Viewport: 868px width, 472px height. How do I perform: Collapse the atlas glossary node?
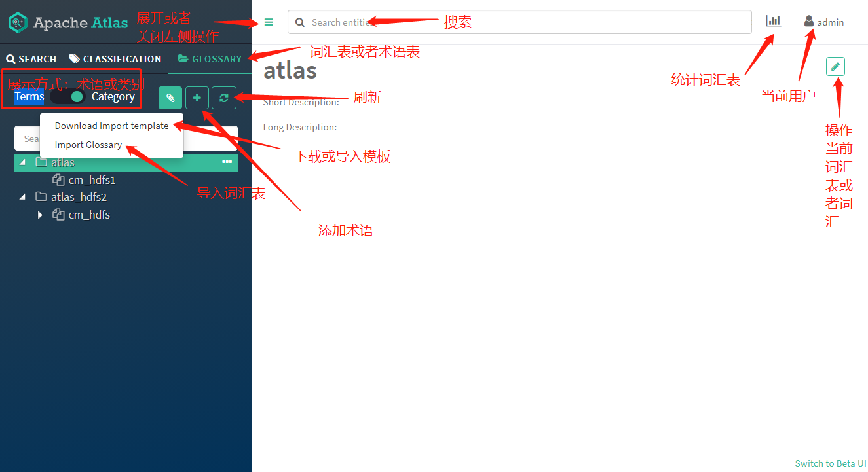coord(23,162)
